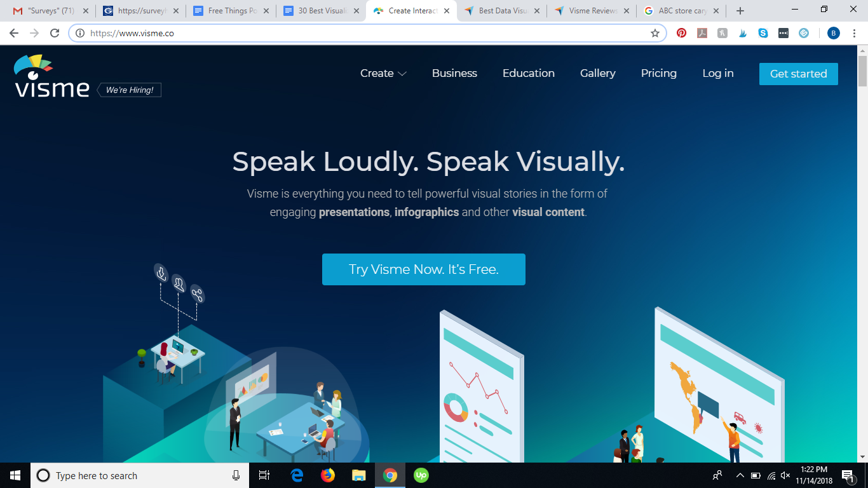
Task: Click the Visme logo
Action: (51, 76)
